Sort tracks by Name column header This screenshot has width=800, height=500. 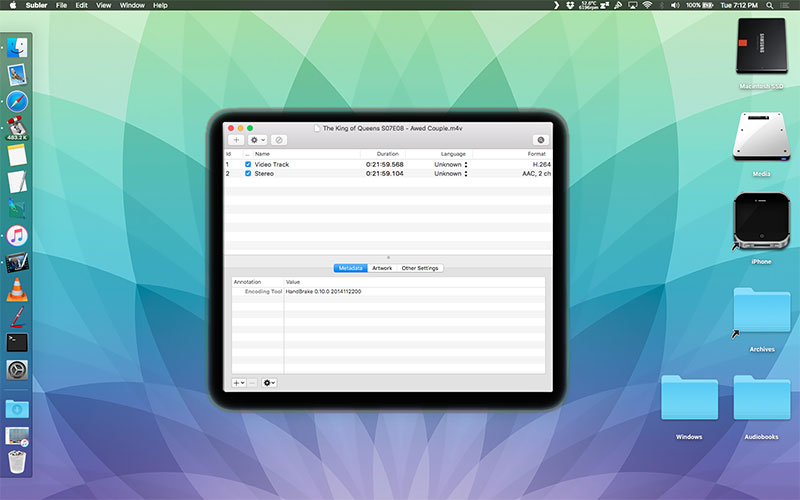coord(262,154)
